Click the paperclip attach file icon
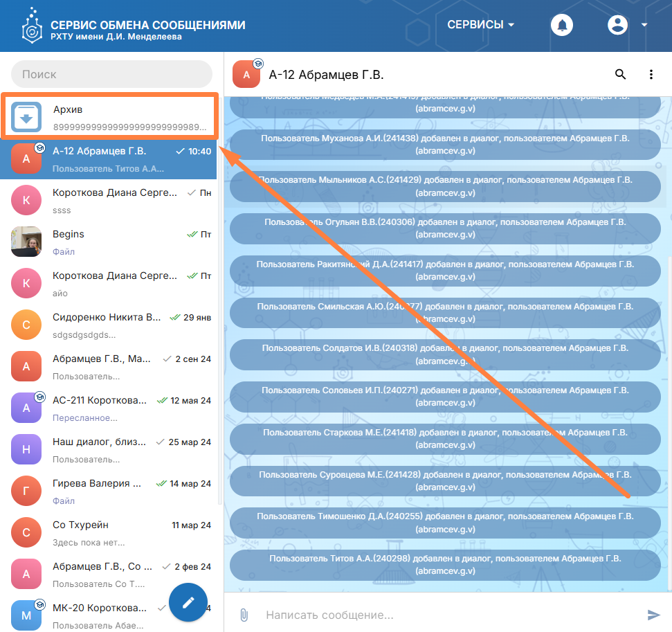 (244, 615)
